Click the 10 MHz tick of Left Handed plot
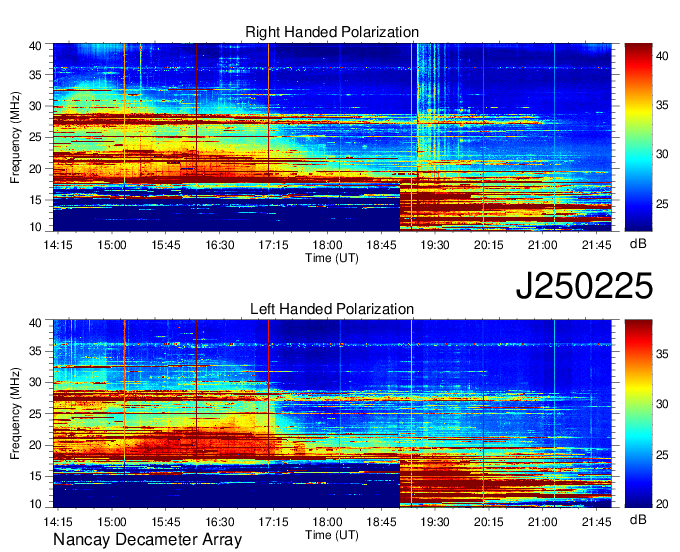The image size is (680, 552). click(36, 504)
